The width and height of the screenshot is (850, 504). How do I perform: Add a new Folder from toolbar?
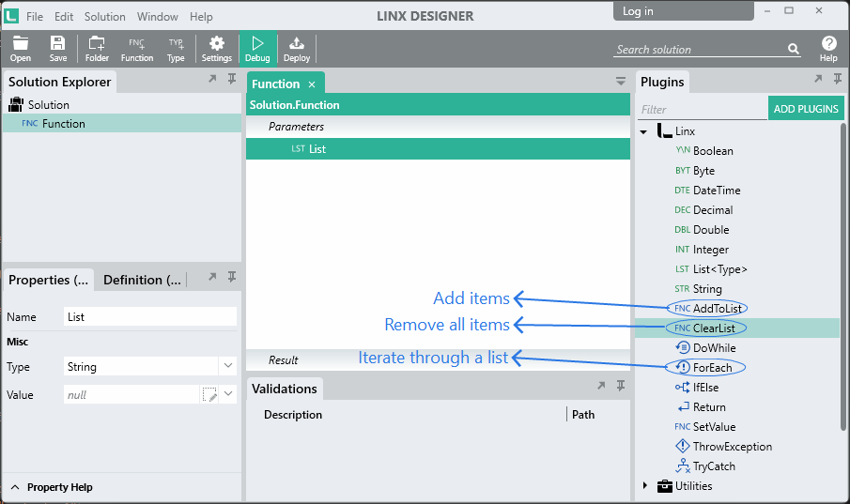coord(97,49)
